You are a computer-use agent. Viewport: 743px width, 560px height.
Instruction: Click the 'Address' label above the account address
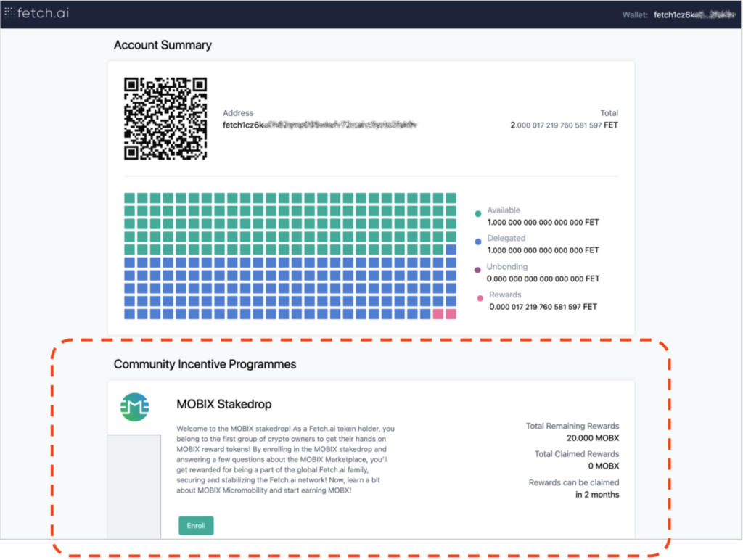point(238,112)
